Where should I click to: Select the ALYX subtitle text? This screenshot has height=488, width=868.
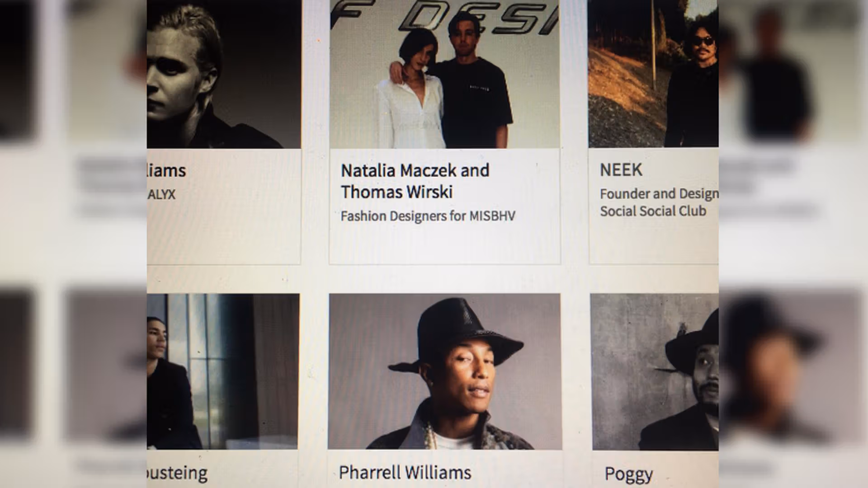[x=161, y=195]
